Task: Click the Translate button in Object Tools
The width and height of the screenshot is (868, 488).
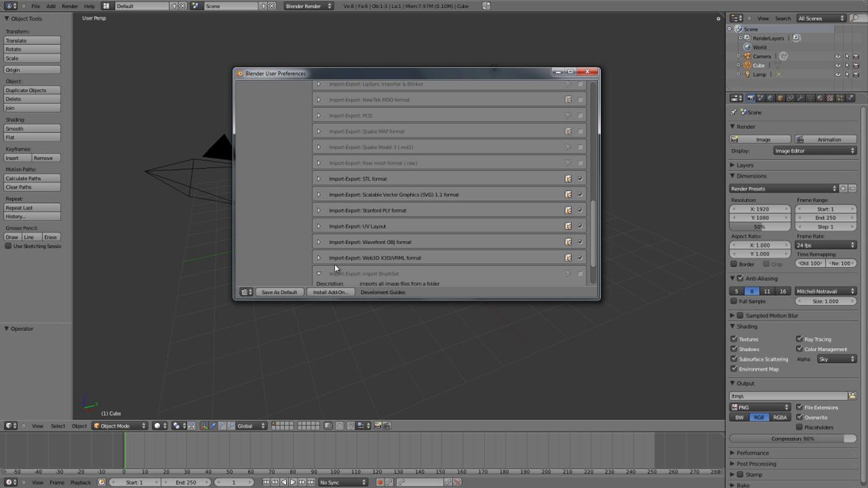Action: coord(32,40)
